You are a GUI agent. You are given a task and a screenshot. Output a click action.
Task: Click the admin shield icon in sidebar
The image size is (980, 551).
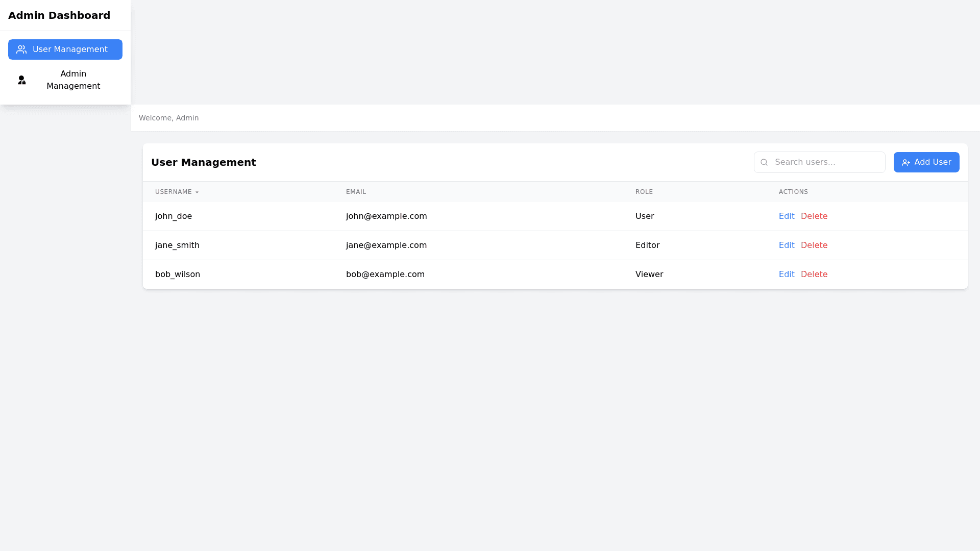pyautogui.click(x=21, y=80)
